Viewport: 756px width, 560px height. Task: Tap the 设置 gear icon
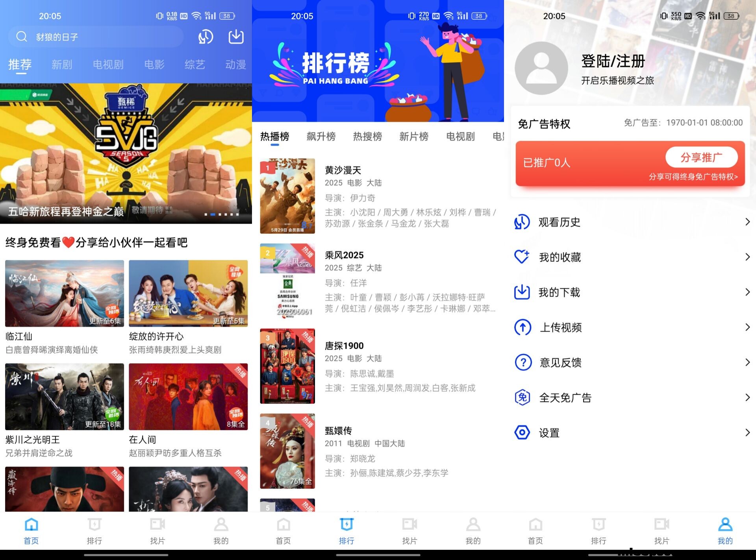522,433
